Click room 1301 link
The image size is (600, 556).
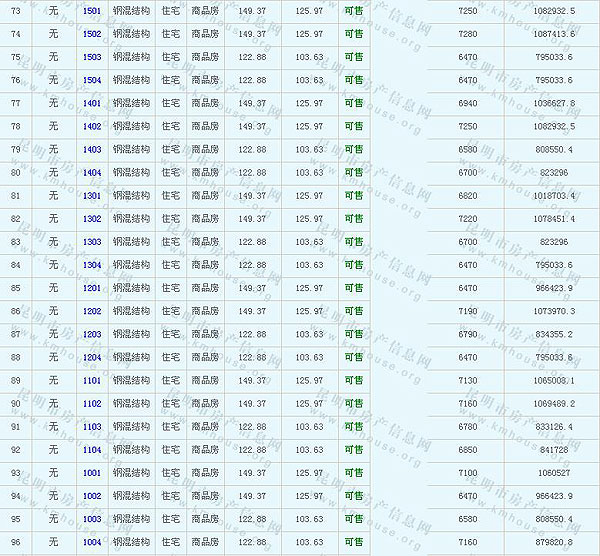(x=92, y=196)
